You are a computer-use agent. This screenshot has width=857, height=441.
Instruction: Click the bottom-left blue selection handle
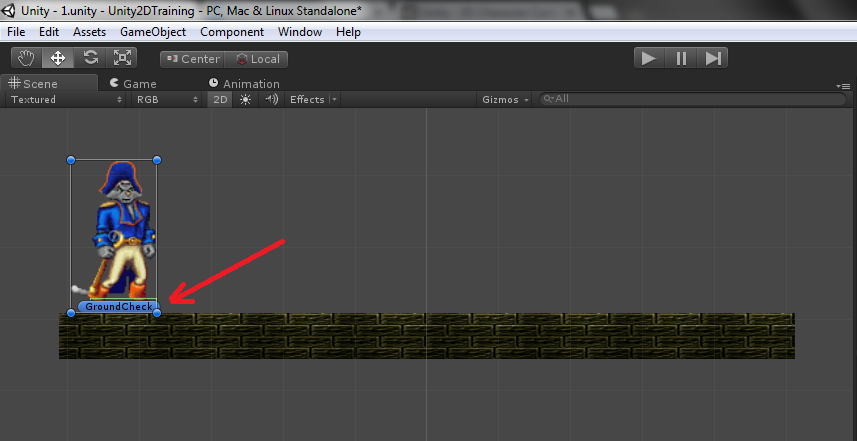[71, 313]
